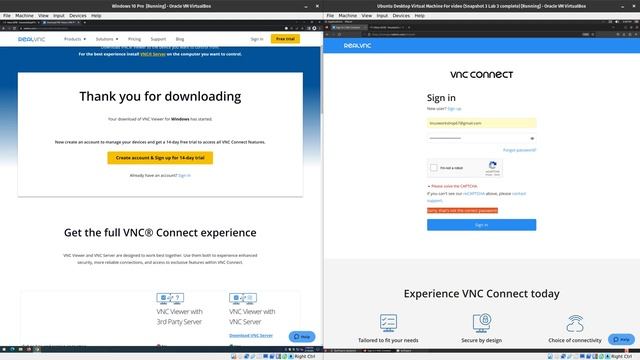Image resolution: width=640 pixels, height=360 pixels.
Task: Focus the email address input field
Action: (482, 123)
